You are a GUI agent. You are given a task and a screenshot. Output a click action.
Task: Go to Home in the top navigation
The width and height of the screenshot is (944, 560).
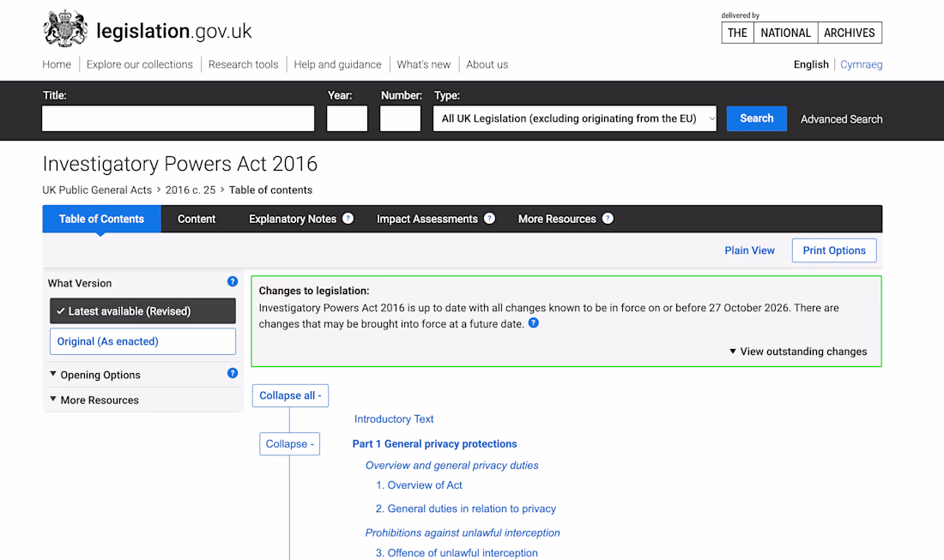[x=57, y=64]
